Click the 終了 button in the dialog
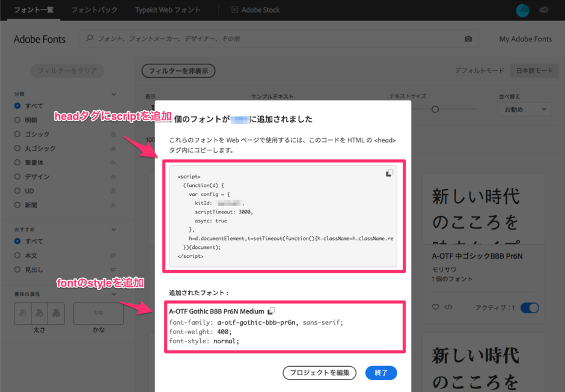 pyautogui.click(x=380, y=373)
